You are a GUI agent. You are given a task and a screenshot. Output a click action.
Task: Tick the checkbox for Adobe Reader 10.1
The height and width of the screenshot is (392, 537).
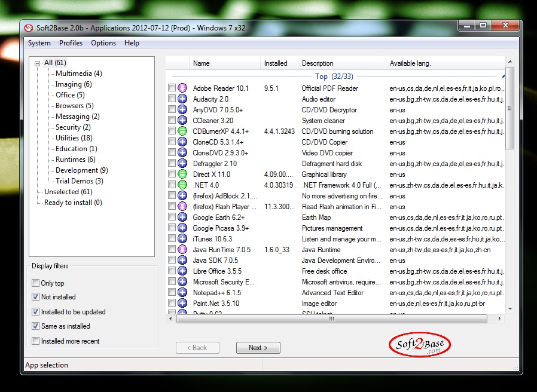tap(172, 88)
